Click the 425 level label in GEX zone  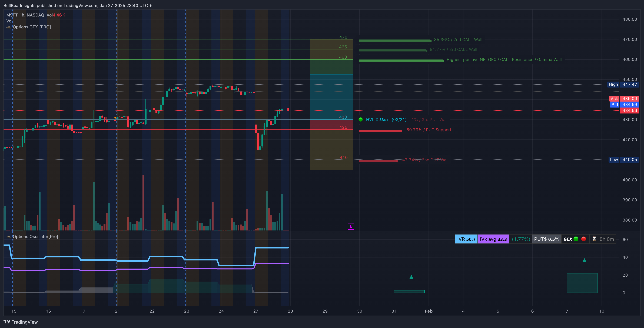(x=343, y=127)
